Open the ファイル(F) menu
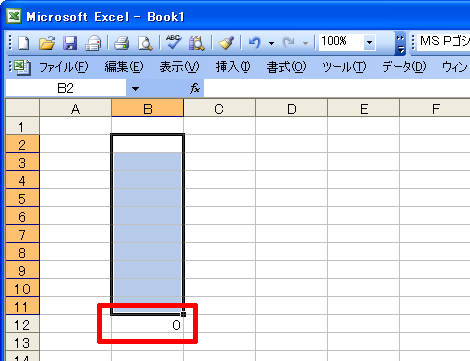This screenshot has width=470, height=361. click(64, 67)
